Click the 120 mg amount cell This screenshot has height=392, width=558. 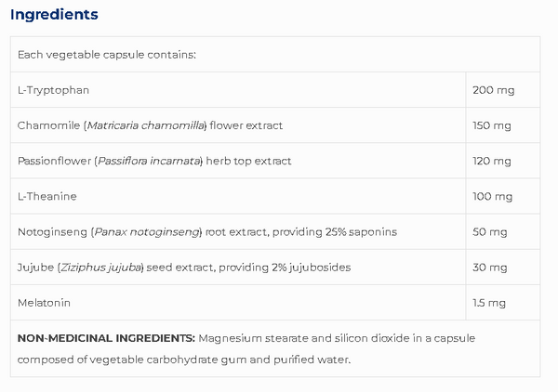tap(503, 161)
